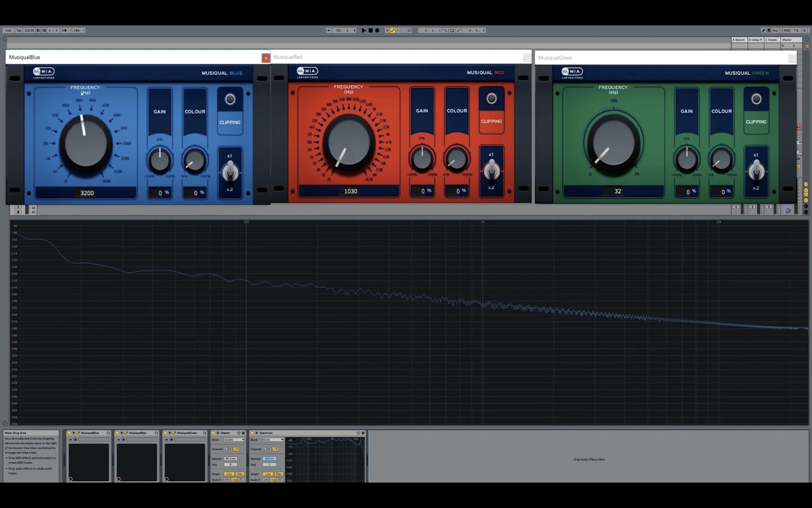Select the A Reverb return track header
The height and width of the screenshot is (508, 812).
tap(740, 40)
